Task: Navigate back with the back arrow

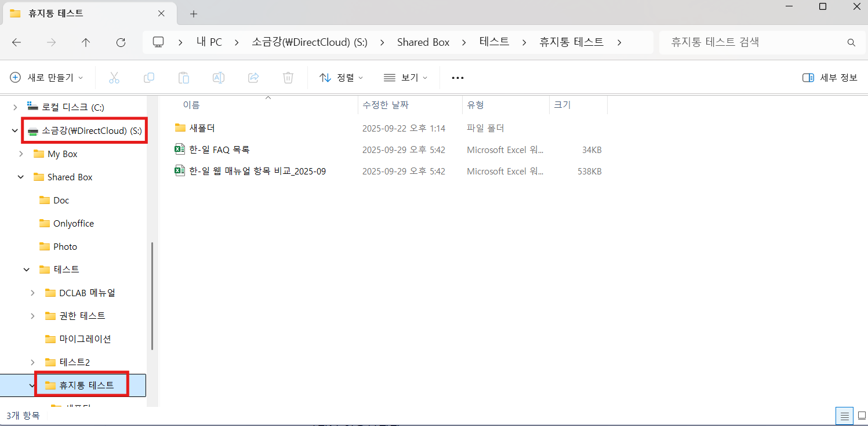Action: (x=16, y=42)
